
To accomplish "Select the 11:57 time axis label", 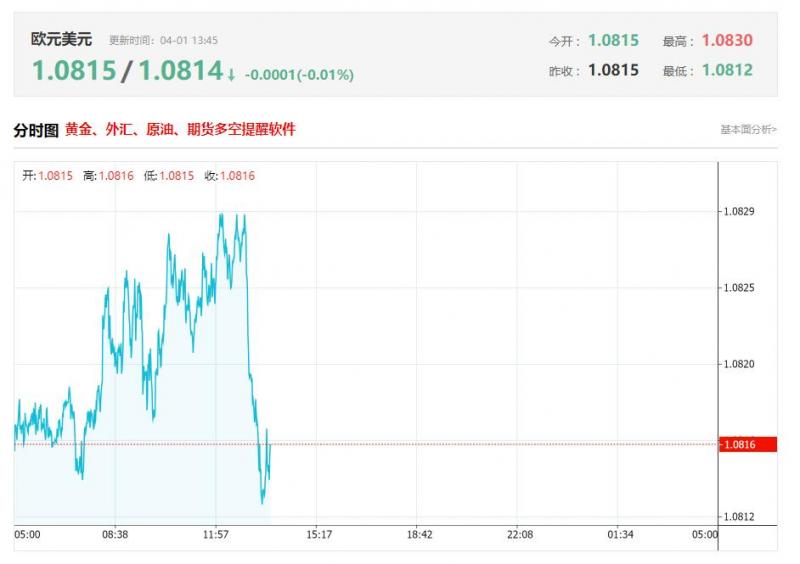I will click(x=217, y=535).
